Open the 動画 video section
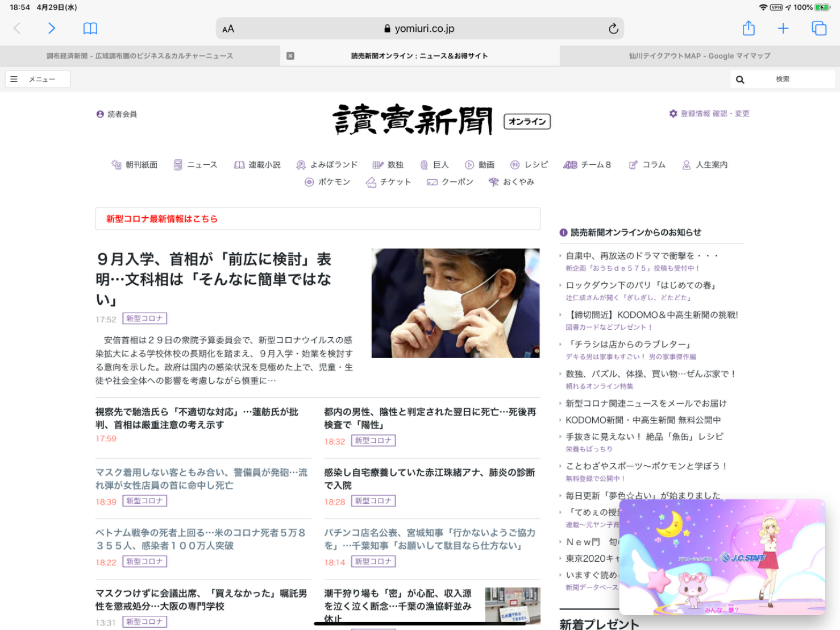Viewport: 840px width, 630px height. click(480, 165)
